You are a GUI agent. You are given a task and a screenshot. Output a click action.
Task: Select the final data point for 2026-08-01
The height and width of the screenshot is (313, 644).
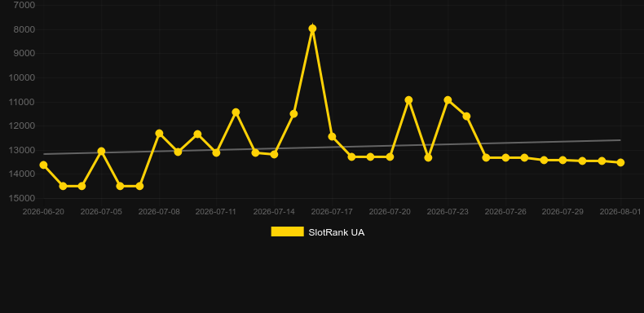point(620,163)
